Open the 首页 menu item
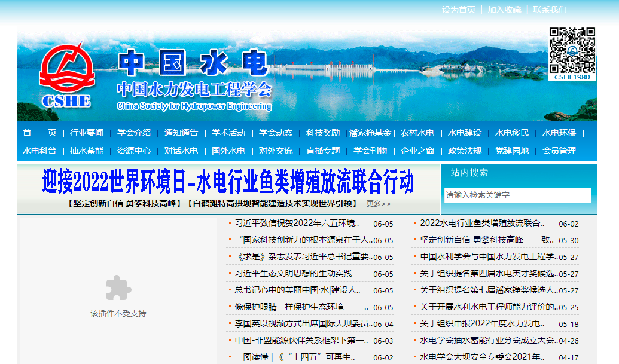 39,133
